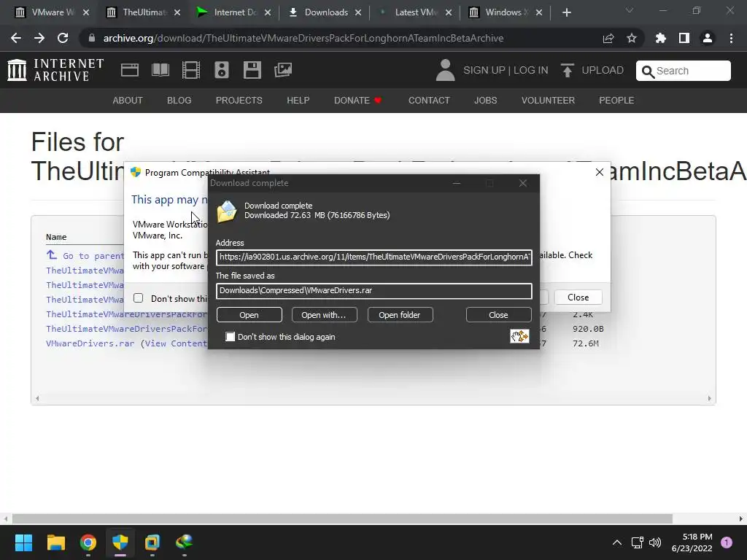This screenshot has height=560, width=747.
Task: Open the PEOPLE navigation link
Action: pos(616,101)
